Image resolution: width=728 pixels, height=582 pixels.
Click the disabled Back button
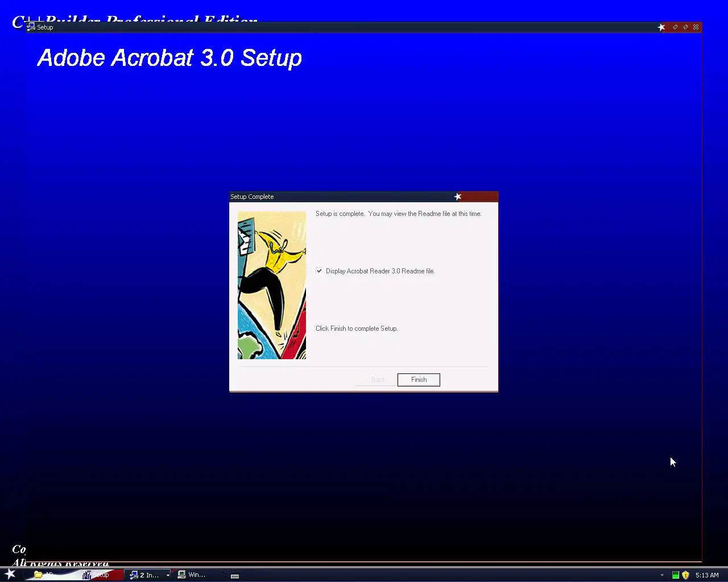coord(376,380)
